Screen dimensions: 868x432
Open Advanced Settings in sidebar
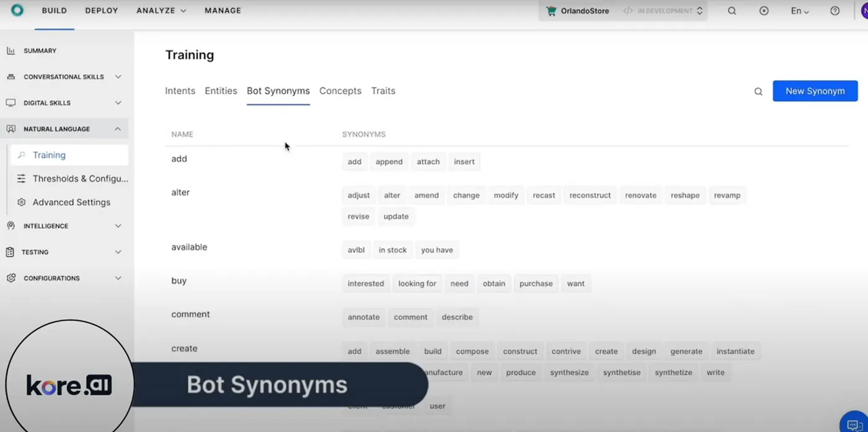[x=71, y=202]
